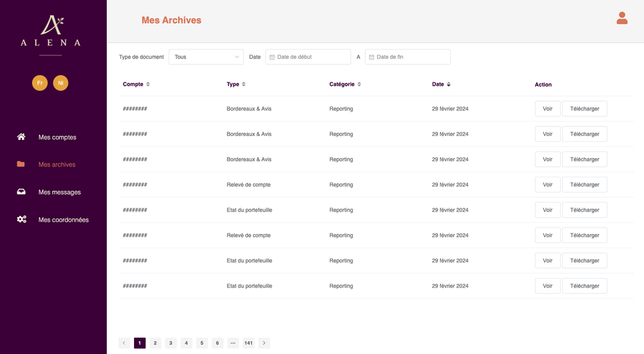The width and height of the screenshot is (644, 354).
Task: Click the user profile icon
Action: (x=621, y=18)
